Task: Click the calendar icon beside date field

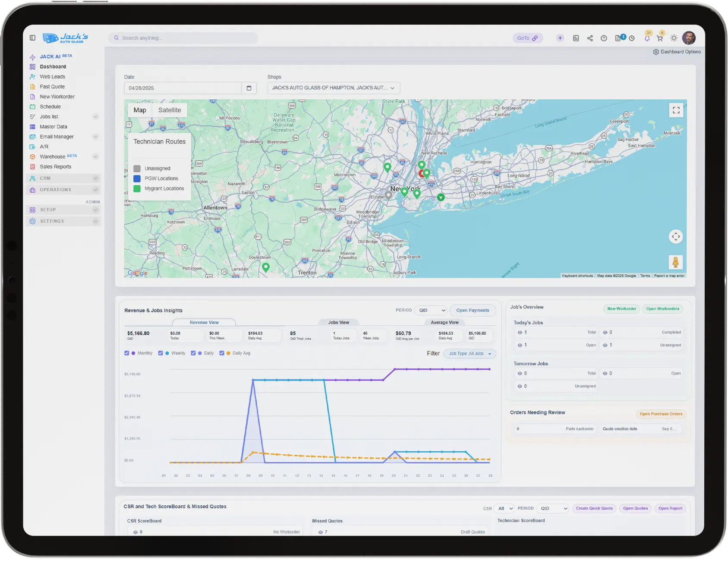Action: coord(249,88)
